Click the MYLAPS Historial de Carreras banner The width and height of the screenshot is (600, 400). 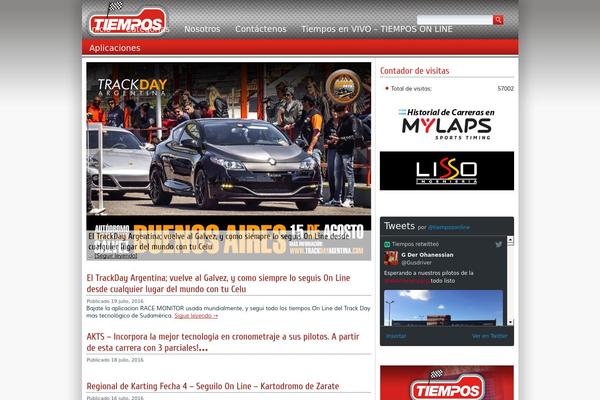pyautogui.click(x=447, y=124)
